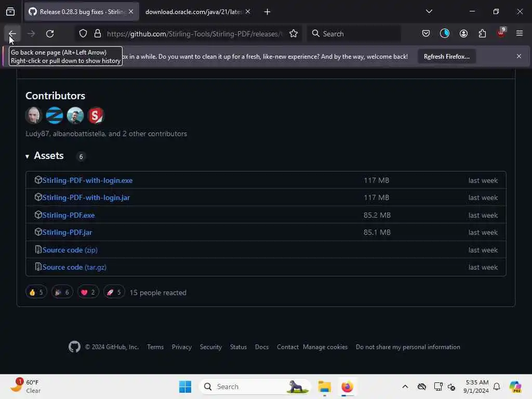
Task: Open Security footer link
Action: tap(211, 347)
